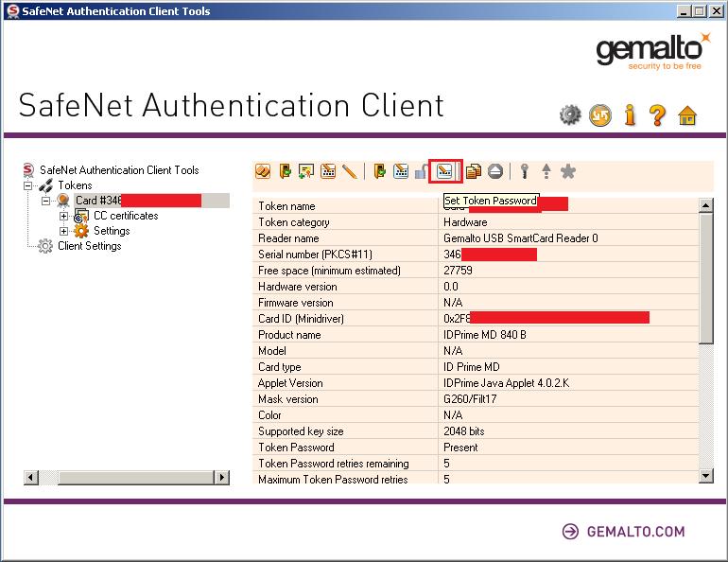Go to Home via house icon
This screenshot has width=728, height=562.
coord(687,115)
